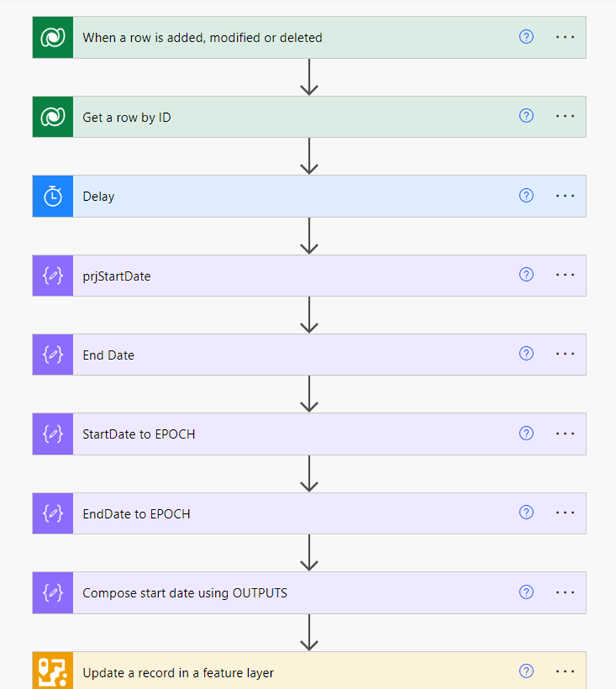This screenshot has width=616, height=689.
Task: Click the Compose icon on prjStartDate
Action: click(x=52, y=275)
